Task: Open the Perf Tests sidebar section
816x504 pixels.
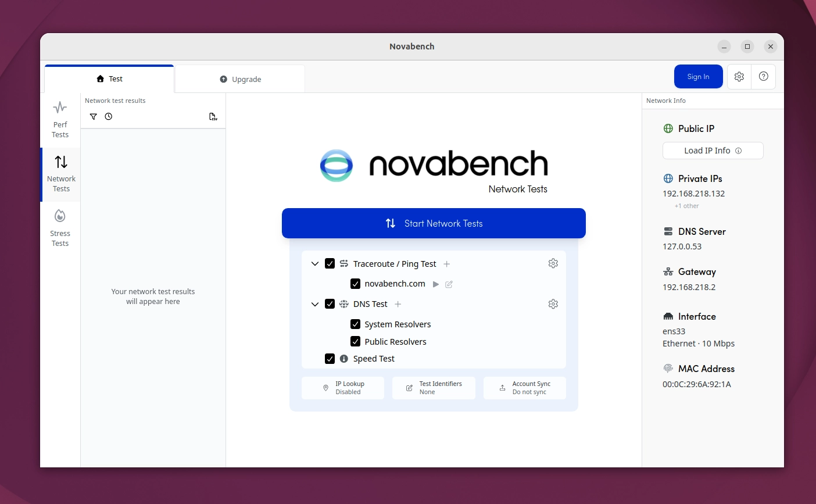Action: [x=60, y=120]
